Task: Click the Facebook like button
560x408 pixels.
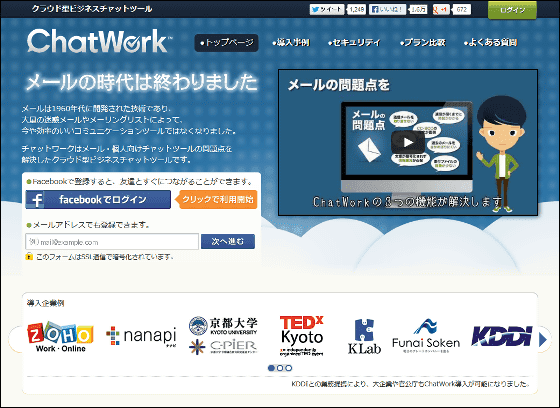Action: (388, 10)
